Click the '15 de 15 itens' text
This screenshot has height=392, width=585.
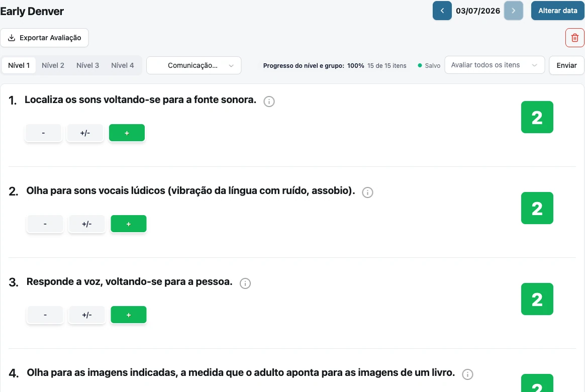pos(386,66)
